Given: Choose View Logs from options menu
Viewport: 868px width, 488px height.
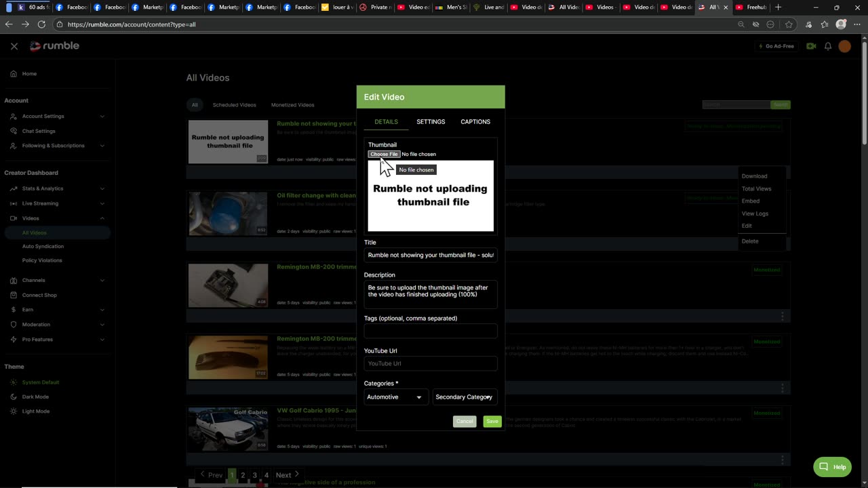Looking at the screenshot, I should pos(755,213).
